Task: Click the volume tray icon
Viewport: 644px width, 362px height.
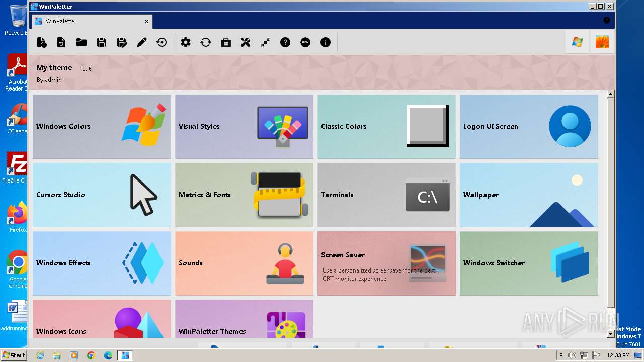Action: [572, 355]
